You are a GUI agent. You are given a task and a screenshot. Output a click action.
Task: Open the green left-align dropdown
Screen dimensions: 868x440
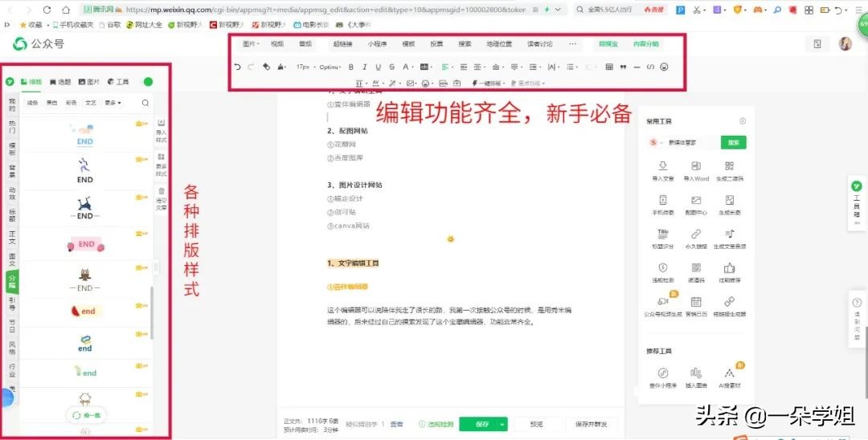pos(446,67)
